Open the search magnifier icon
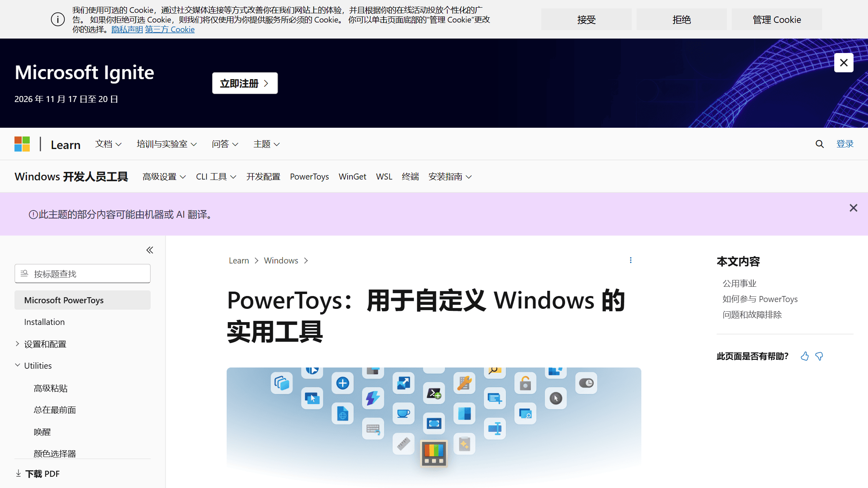 click(819, 144)
